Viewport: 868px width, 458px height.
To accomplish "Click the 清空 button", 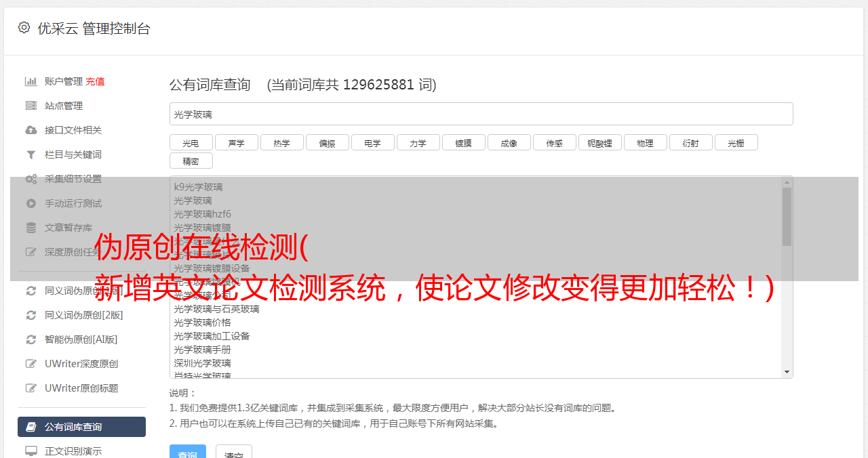I will (x=234, y=453).
